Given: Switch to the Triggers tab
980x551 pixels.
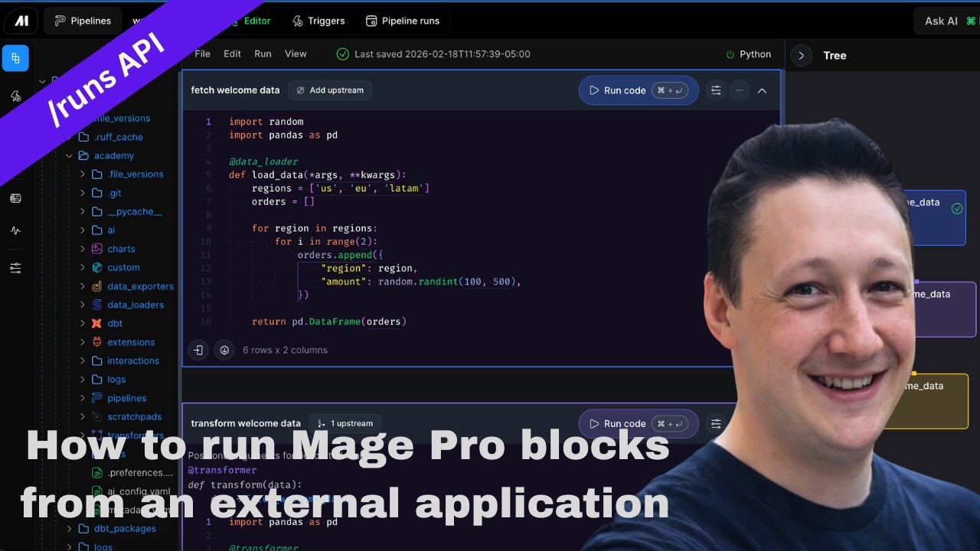Looking at the screenshot, I should (318, 21).
